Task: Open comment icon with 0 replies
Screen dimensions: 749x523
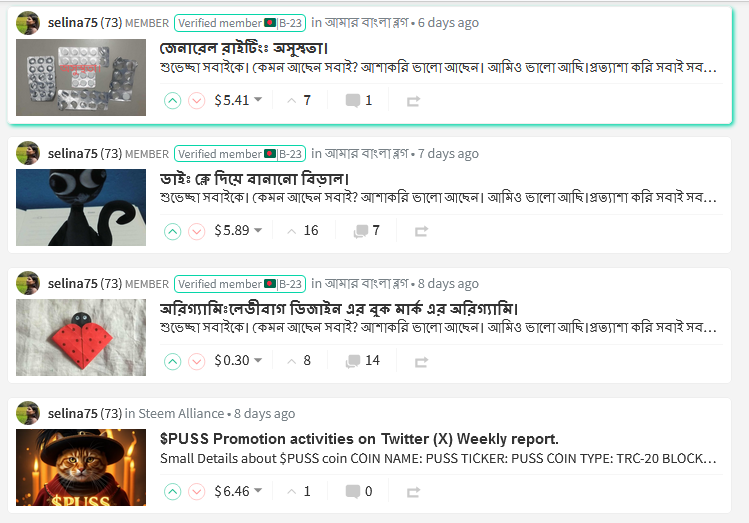Action: pyautogui.click(x=353, y=491)
